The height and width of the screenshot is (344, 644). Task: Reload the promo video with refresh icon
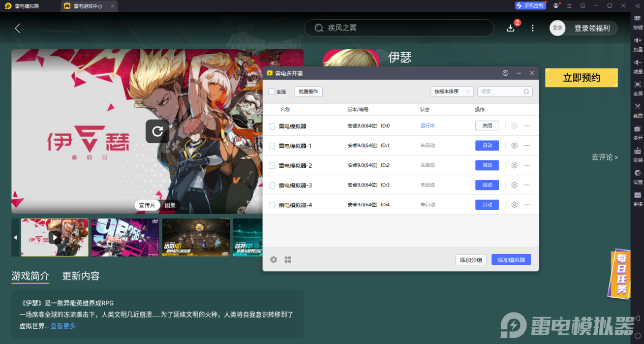158,132
